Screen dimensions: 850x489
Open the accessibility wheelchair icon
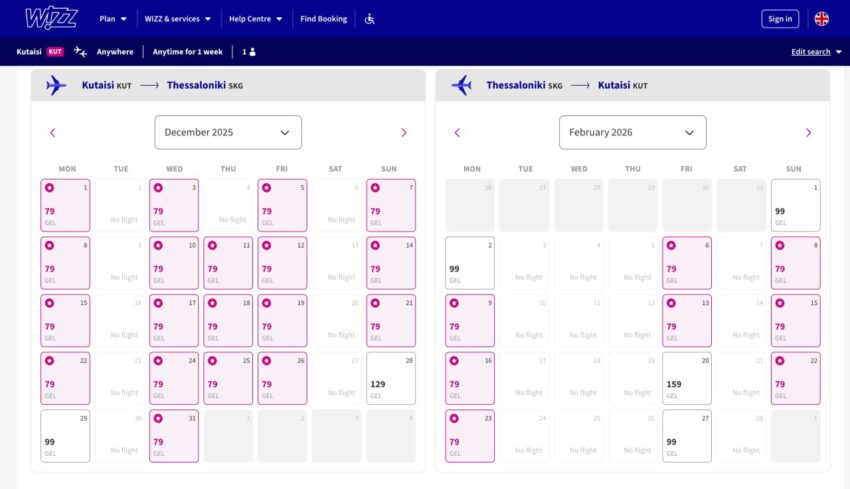pos(369,18)
